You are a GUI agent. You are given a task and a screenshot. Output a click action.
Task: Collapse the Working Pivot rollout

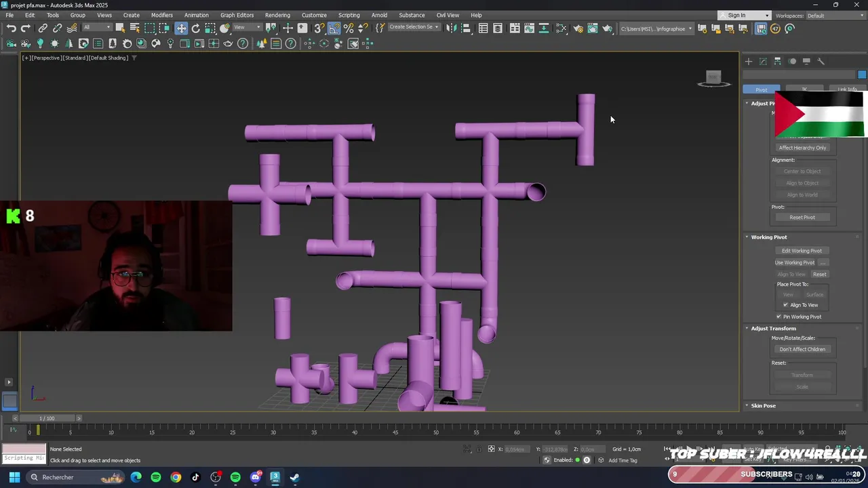768,237
